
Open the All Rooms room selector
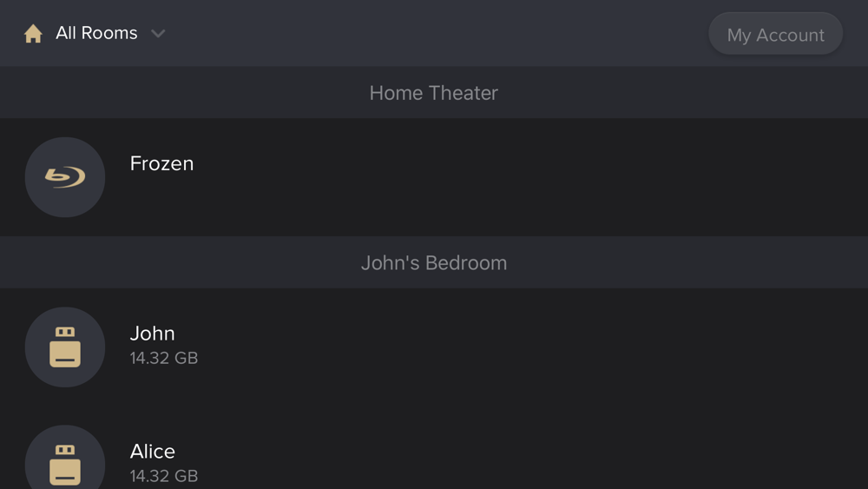point(94,33)
